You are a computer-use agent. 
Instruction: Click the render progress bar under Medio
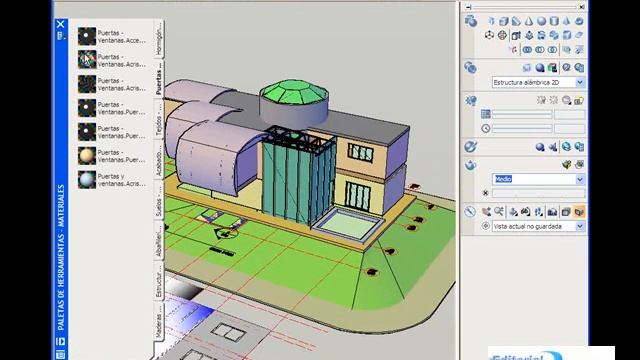(x=538, y=193)
